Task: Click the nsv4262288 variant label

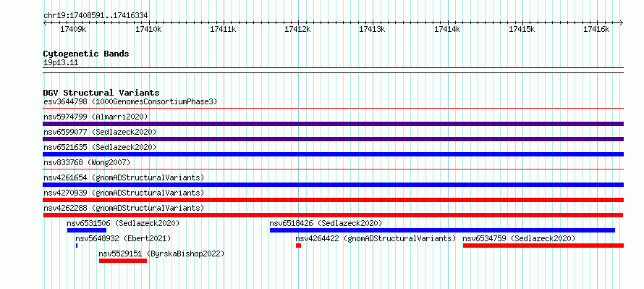Action: pos(124,208)
